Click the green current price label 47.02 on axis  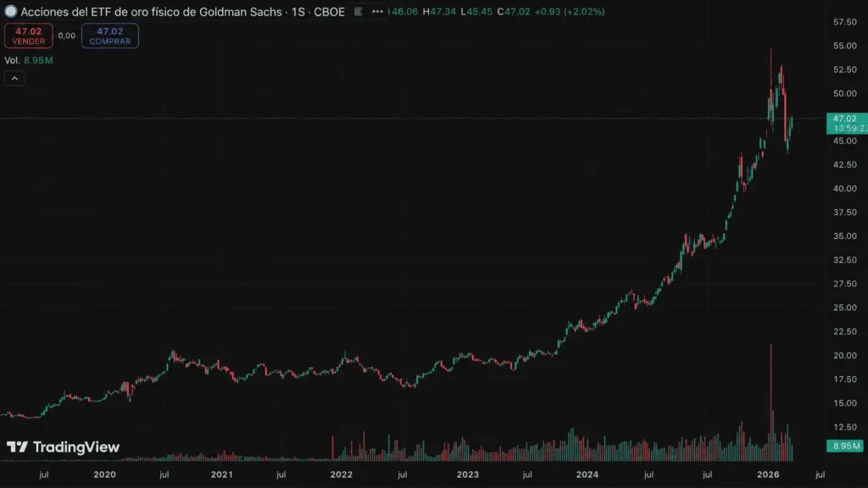tap(847, 124)
